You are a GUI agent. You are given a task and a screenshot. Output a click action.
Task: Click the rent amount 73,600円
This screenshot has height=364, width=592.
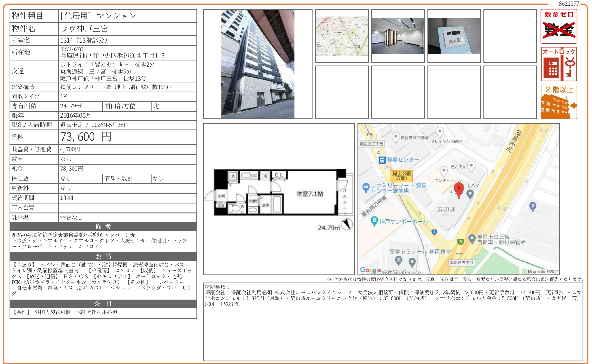86,137
